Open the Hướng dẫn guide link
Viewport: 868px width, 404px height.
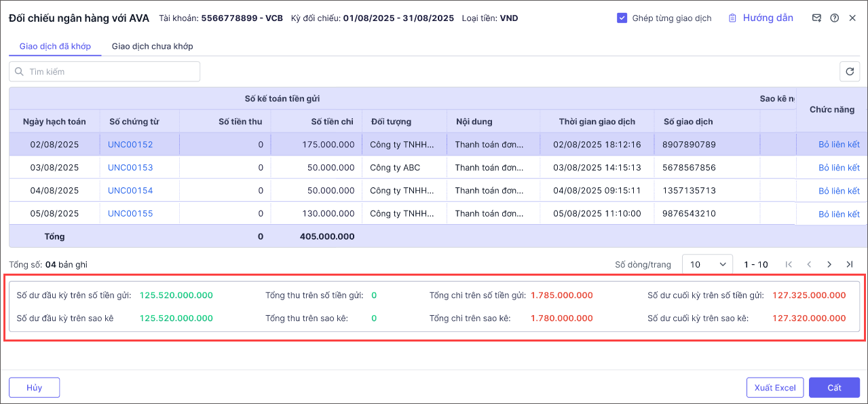tap(760, 18)
